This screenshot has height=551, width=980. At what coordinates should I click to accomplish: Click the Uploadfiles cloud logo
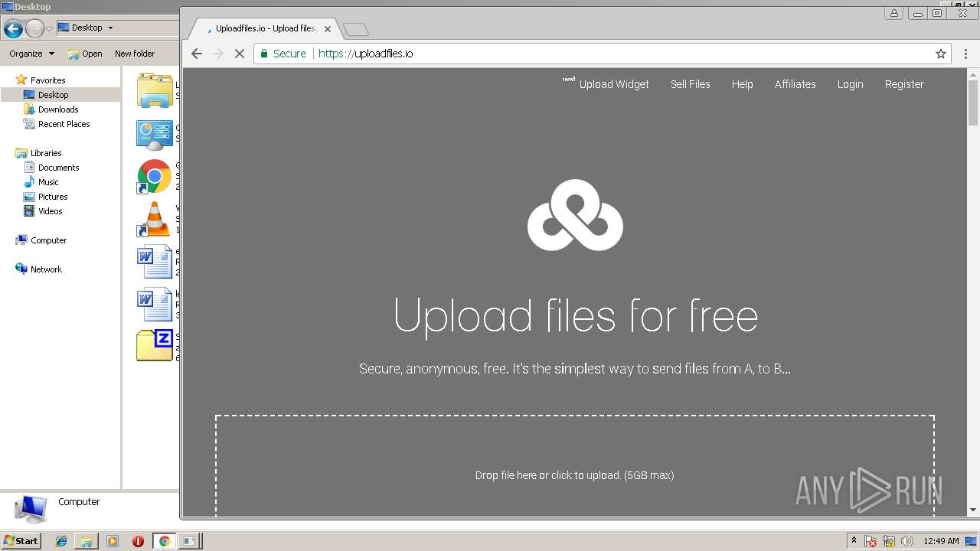pyautogui.click(x=575, y=215)
